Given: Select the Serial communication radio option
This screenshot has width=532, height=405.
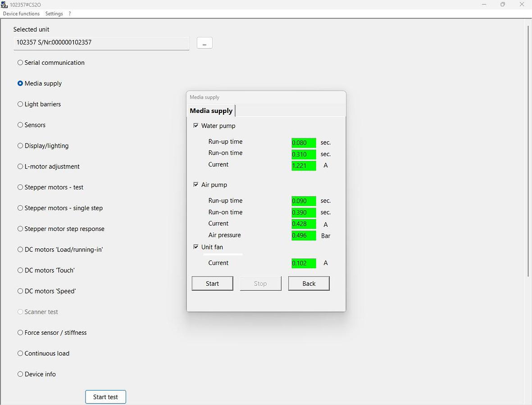Looking at the screenshot, I should pos(20,63).
